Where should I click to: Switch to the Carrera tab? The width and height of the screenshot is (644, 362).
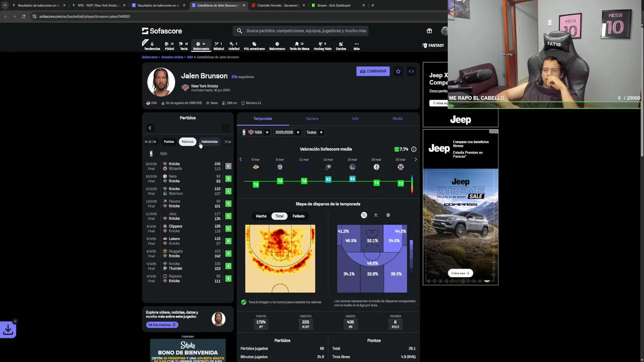312,119
